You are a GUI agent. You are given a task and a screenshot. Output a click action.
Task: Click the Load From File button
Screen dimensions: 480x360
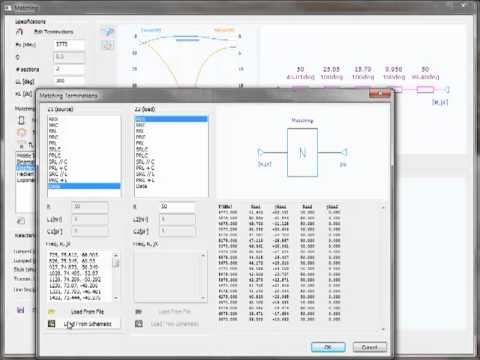(87, 312)
